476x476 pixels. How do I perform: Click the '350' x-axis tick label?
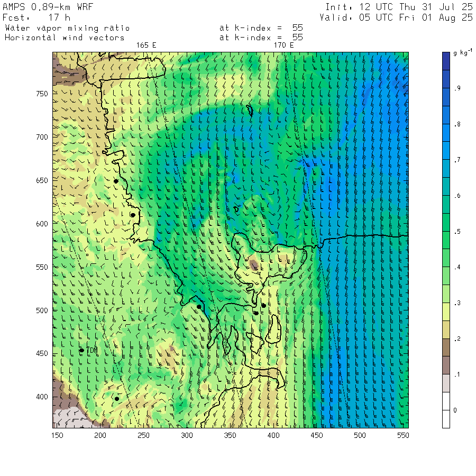(x=230, y=436)
